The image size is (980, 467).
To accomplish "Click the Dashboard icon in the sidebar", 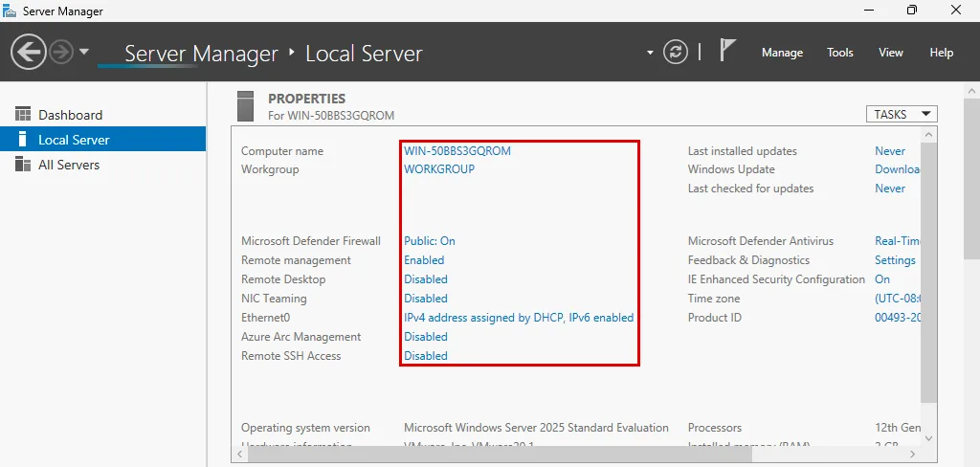I will tap(23, 114).
